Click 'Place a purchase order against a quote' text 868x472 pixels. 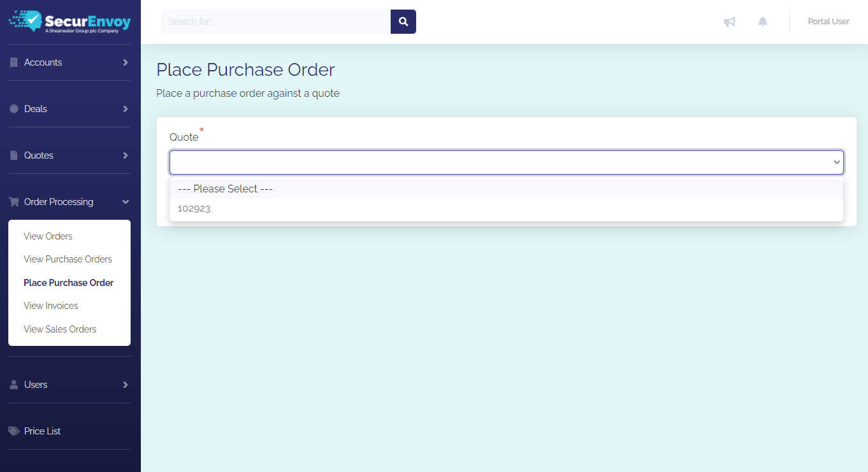click(x=248, y=94)
